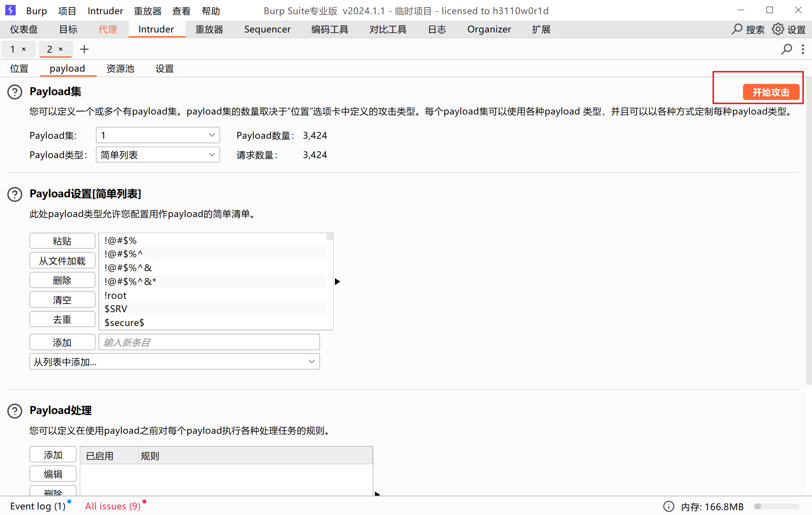
Task: Open the Payload类型 dropdown
Action: (158, 155)
